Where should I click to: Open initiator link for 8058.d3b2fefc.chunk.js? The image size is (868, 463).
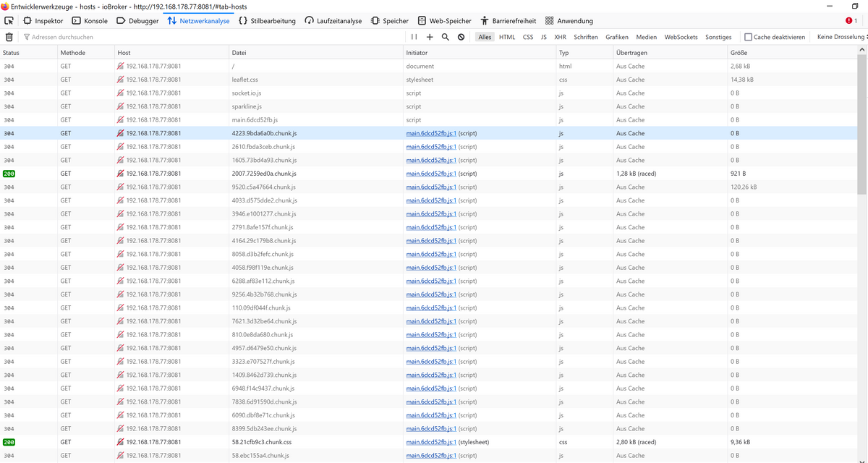pyautogui.click(x=431, y=254)
